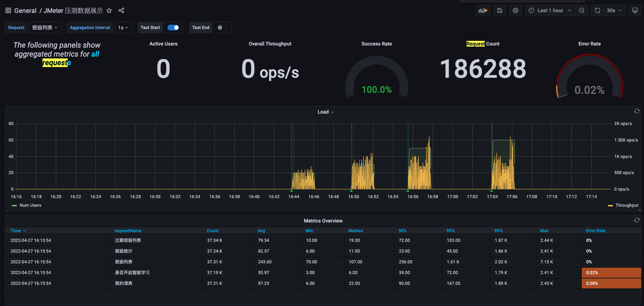The width and height of the screenshot is (644, 306).
Task: Click the 16:50 test start annotation marker
Action: (351, 190)
